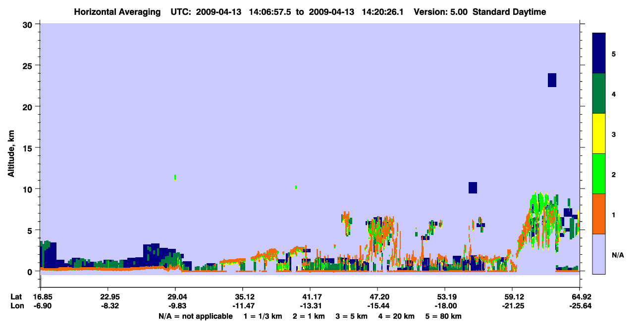The height and width of the screenshot is (330, 644).
Task: Click the orange color bar segment 1
Action: pyautogui.click(x=599, y=214)
